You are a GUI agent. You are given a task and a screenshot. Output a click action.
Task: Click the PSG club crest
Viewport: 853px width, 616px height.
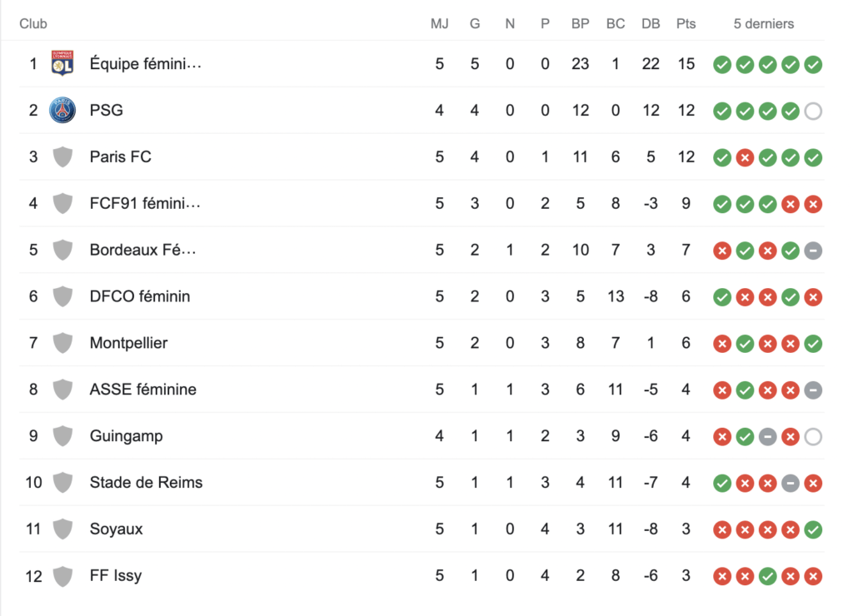point(62,111)
